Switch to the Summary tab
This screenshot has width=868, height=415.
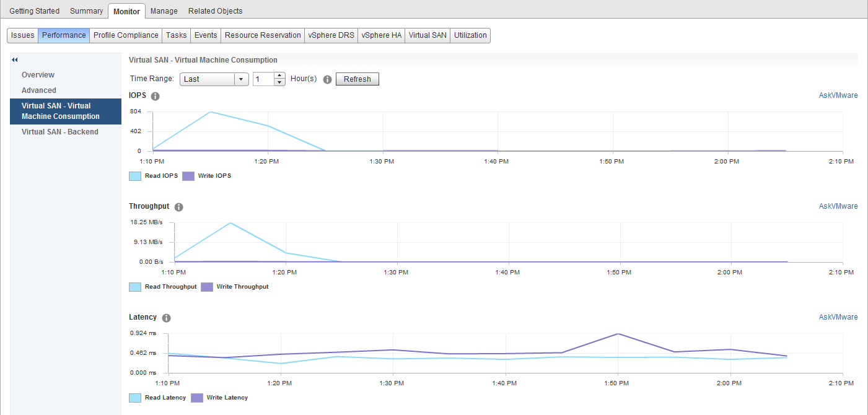click(86, 11)
